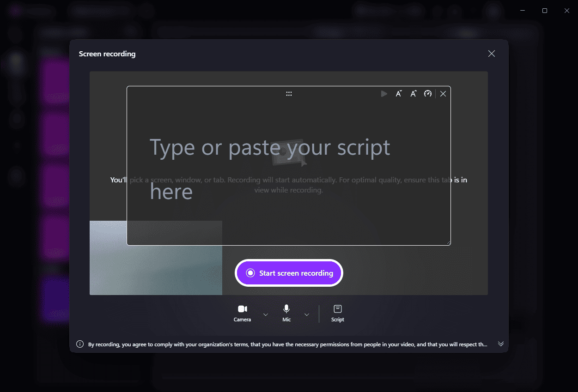Click the teleprompter move handle
Screen dimensions: 578x392
[x=289, y=93]
